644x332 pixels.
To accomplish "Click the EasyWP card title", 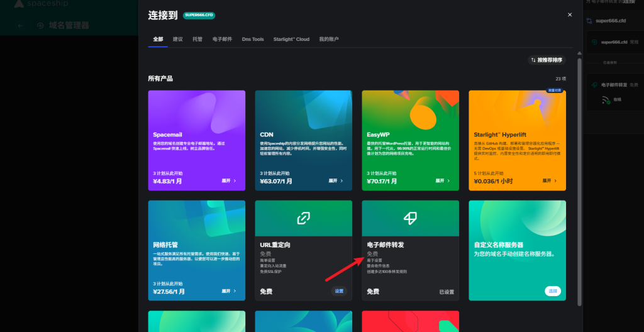I will [x=378, y=135].
